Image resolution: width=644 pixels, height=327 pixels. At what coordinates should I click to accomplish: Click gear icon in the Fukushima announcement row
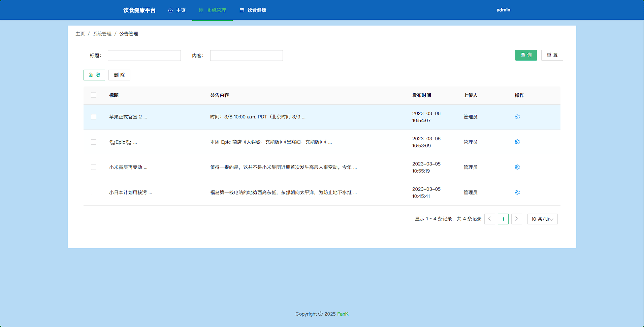(517, 192)
